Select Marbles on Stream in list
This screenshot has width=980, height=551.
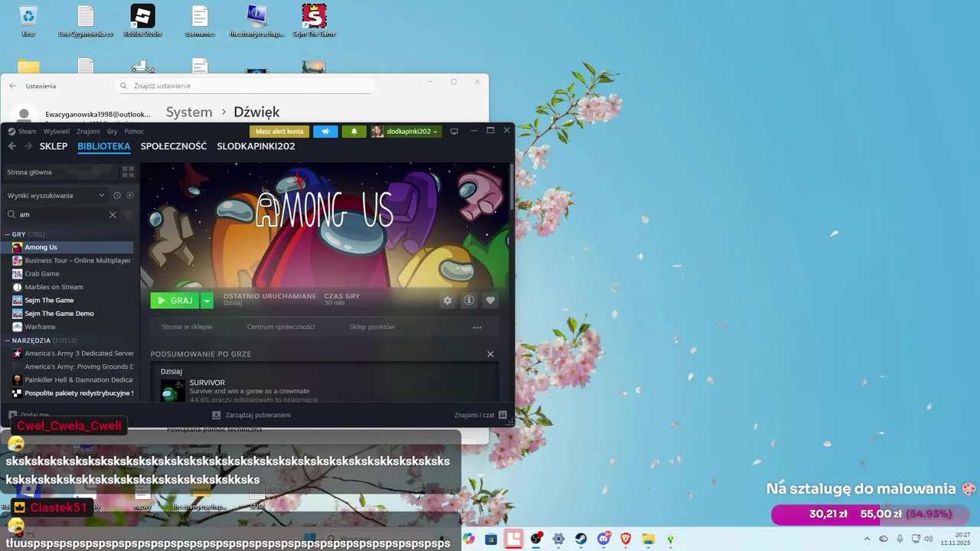pyautogui.click(x=67, y=287)
